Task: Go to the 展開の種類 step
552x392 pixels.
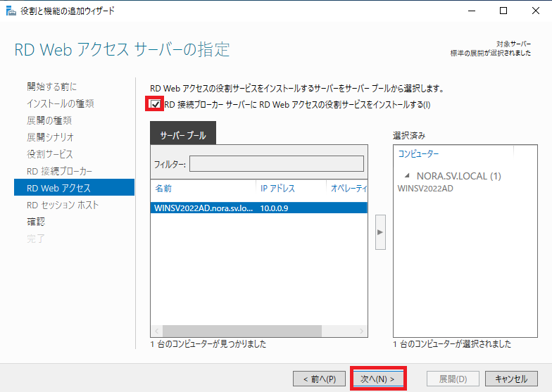Action: [x=49, y=120]
